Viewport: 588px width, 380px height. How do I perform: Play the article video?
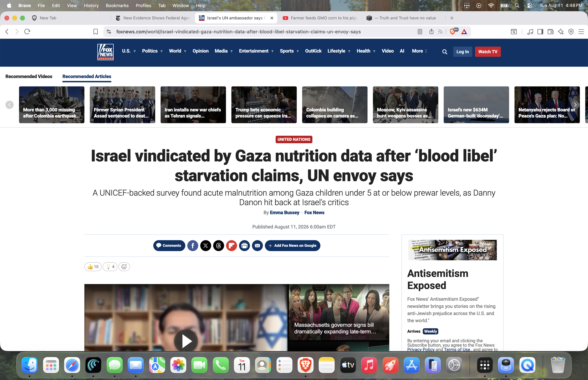[186, 341]
